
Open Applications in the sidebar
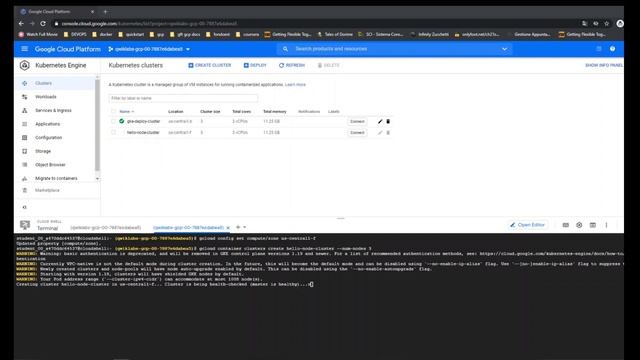[47, 124]
